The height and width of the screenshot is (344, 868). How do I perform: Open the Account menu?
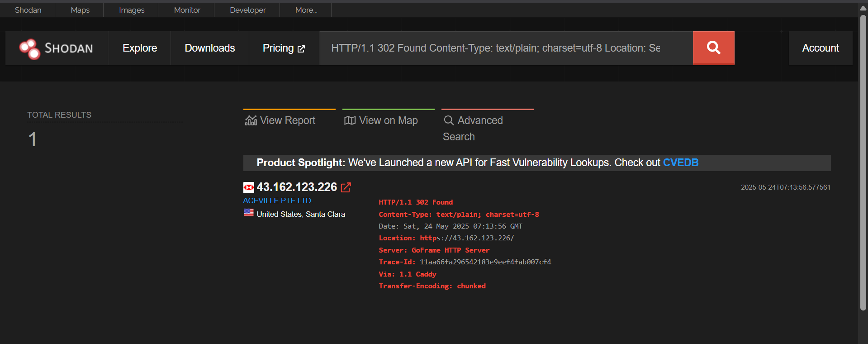820,48
